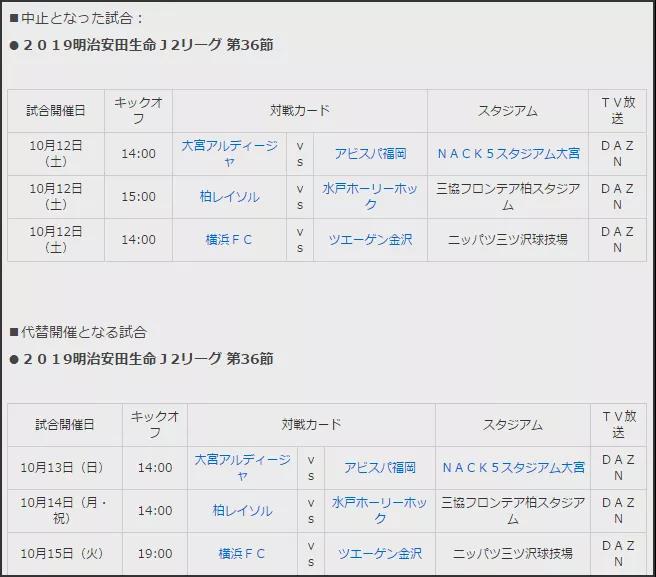Click DAZN in 大宮アルディージャ cancelled row

pos(618,154)
